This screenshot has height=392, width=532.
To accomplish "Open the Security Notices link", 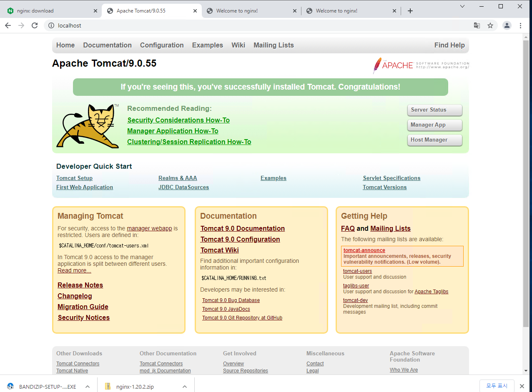I will click(x=84, y=317).
